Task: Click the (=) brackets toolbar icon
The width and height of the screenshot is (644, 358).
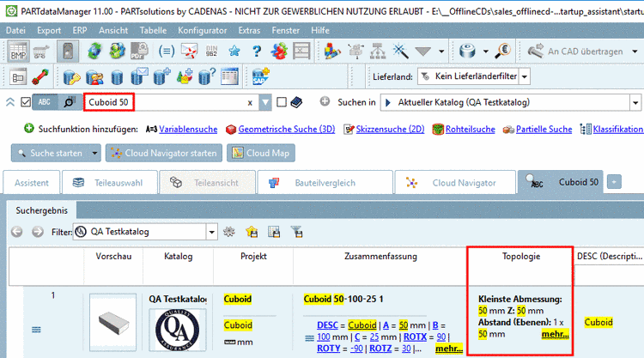Action: (x=167, y=52)
